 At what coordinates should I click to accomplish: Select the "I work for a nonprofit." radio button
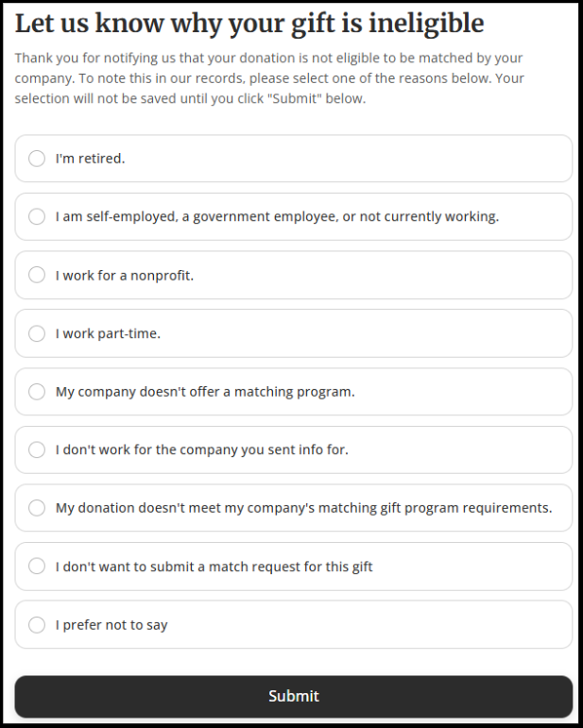37,275
